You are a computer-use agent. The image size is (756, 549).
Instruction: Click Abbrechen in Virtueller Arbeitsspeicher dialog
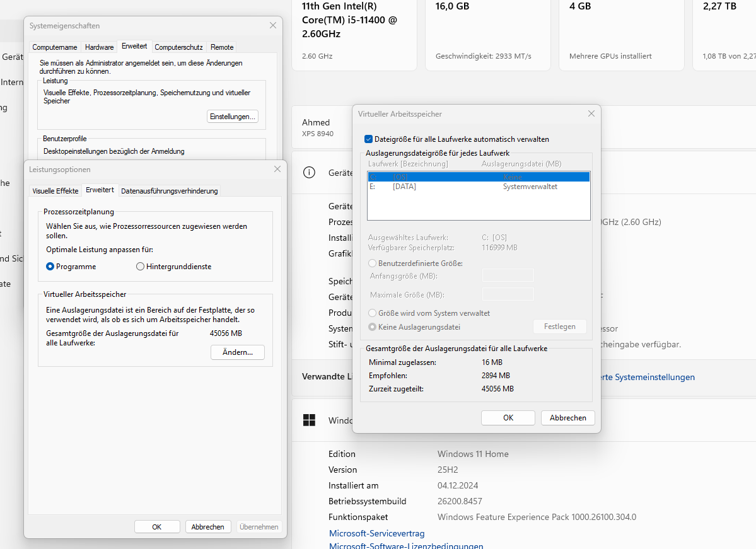pyautogui.click(x=568, y=418)
